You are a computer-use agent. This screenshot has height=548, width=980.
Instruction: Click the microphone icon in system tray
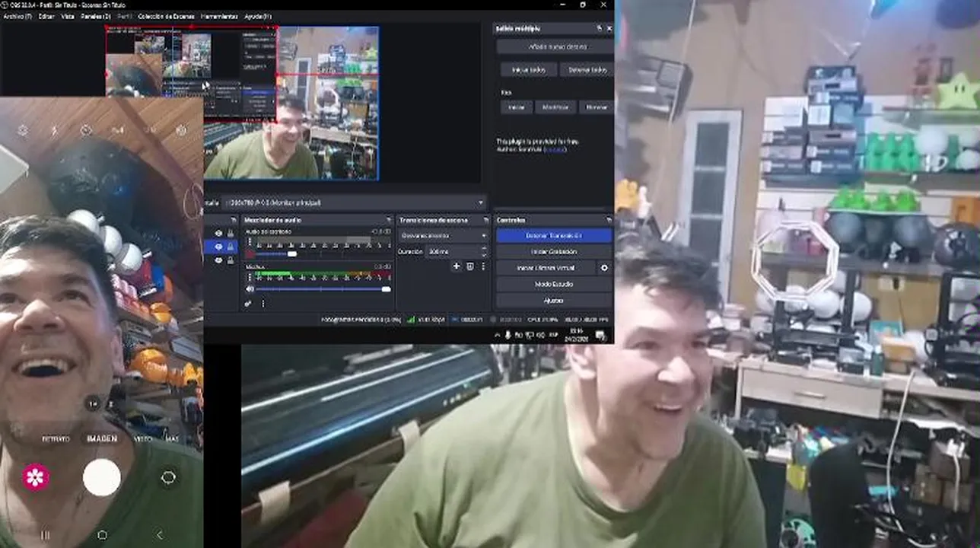point(508,335)
